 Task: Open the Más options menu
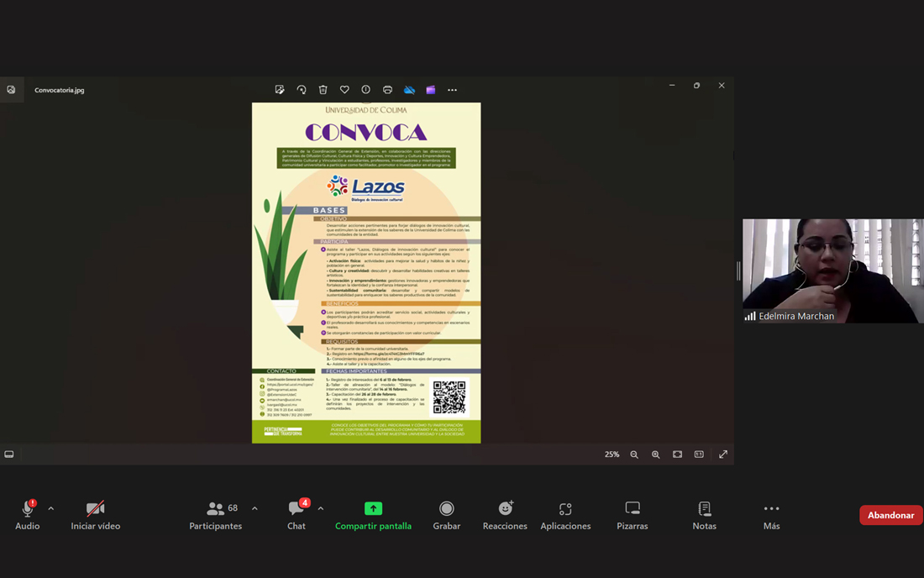click(x=771, y=514)
